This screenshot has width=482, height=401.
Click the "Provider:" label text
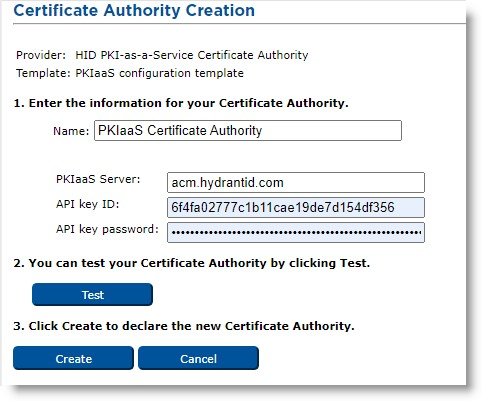pyautogui.click(x=41, y=55)
